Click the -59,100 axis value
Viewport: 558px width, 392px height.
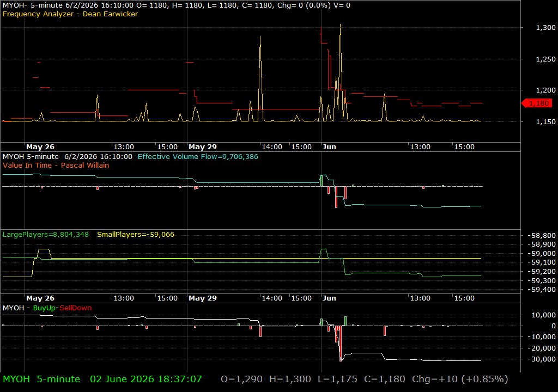(x=541, y=262)
